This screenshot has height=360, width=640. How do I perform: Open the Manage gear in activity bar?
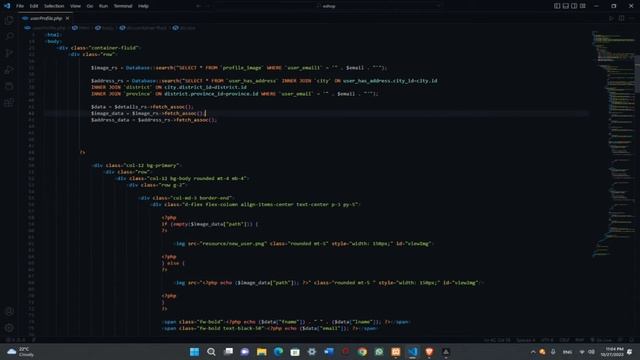(x=9, y=328)
